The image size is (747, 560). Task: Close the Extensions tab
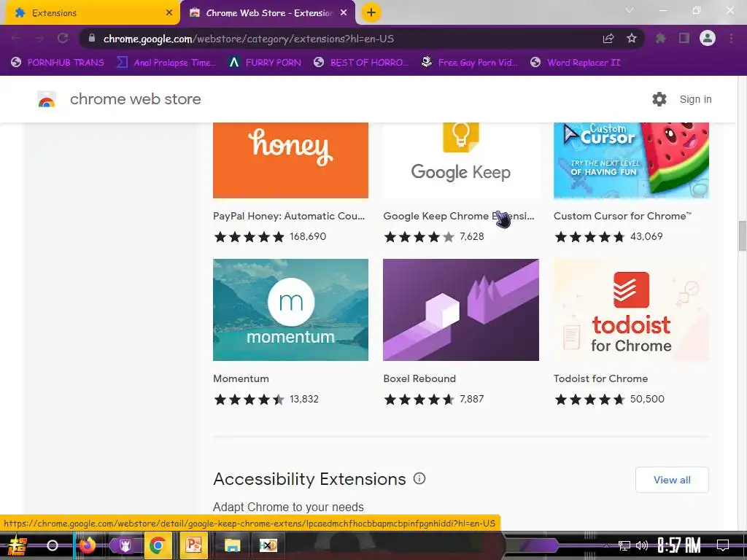(169, 13)
